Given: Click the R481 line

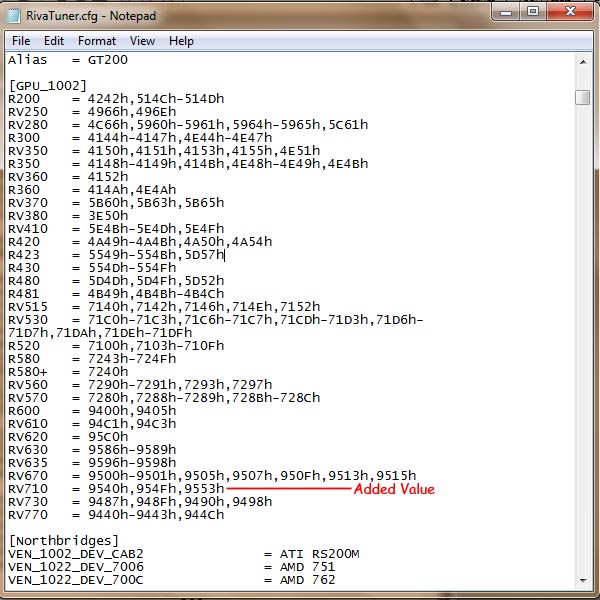Looking at the screenshot, I should click(x=116, y=294).
